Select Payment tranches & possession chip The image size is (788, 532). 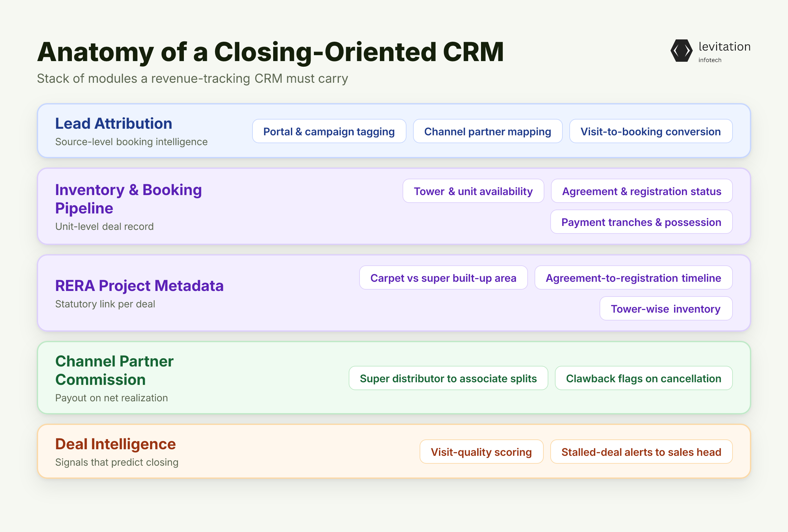coord(641,222)
